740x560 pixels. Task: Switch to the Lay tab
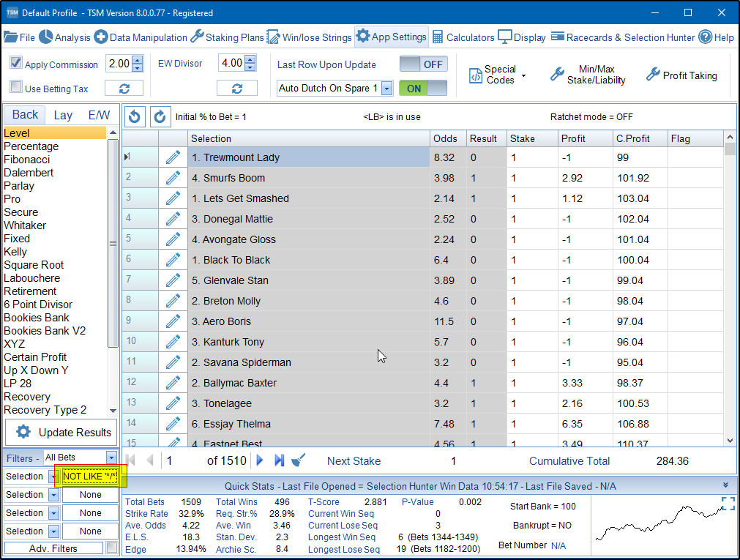63,115
